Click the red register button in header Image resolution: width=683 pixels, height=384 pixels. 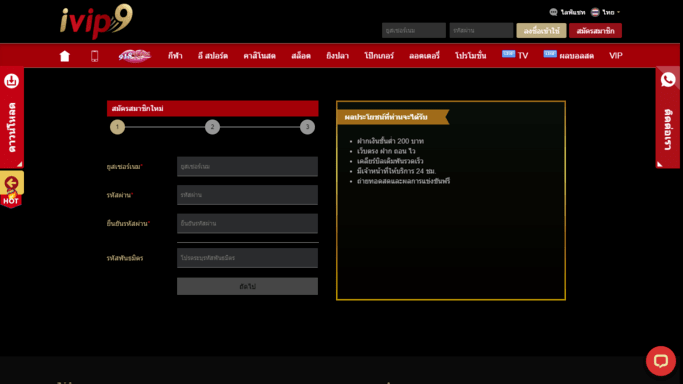point(595,30)
